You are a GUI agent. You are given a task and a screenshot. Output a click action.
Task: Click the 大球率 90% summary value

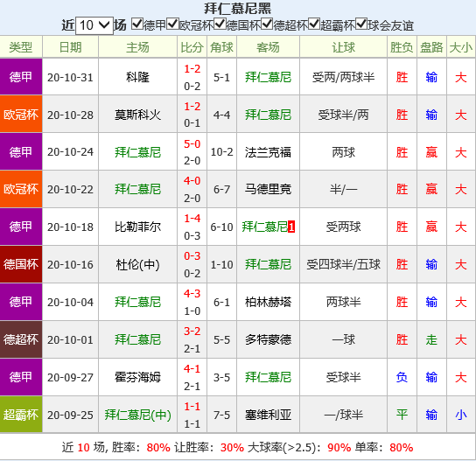339,448
